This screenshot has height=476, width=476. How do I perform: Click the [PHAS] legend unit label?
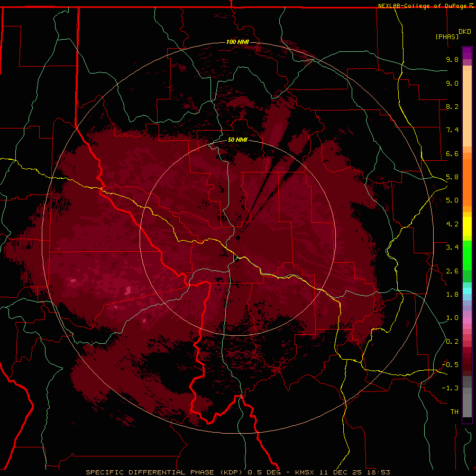pyautogui.click(x=447, y=36)
